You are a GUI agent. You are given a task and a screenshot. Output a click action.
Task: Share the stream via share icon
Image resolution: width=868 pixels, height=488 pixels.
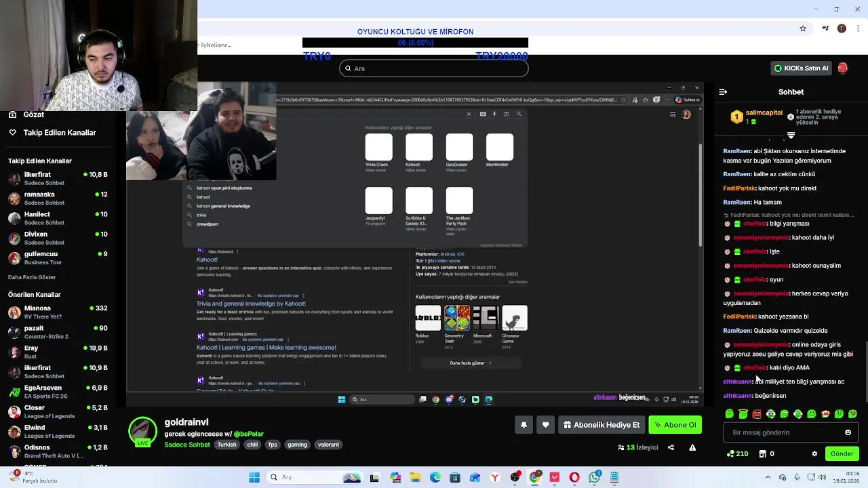[x=671, y=447]
